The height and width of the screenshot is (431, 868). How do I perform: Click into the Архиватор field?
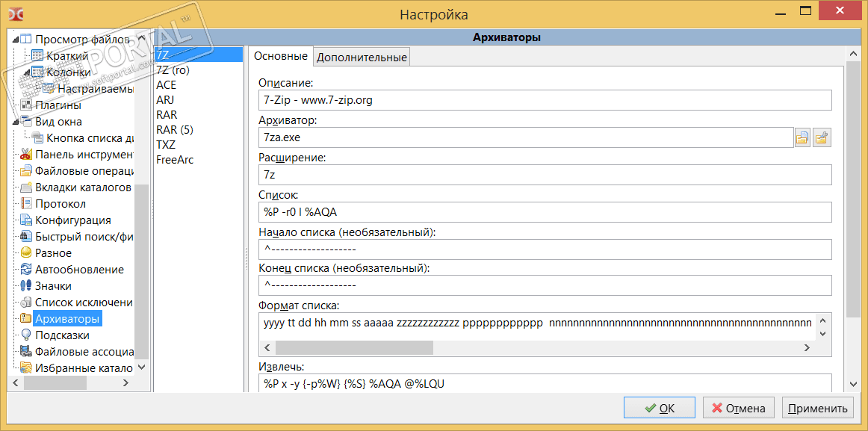[526, 137]
